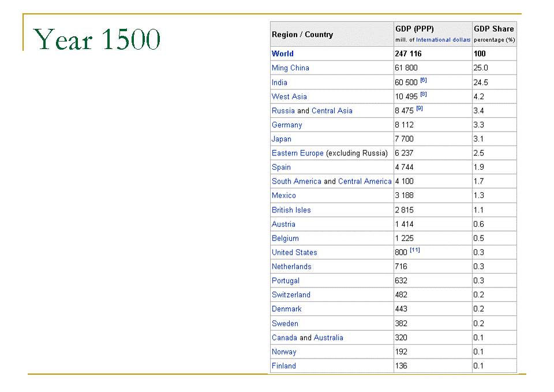Click the Canada link

285,338
